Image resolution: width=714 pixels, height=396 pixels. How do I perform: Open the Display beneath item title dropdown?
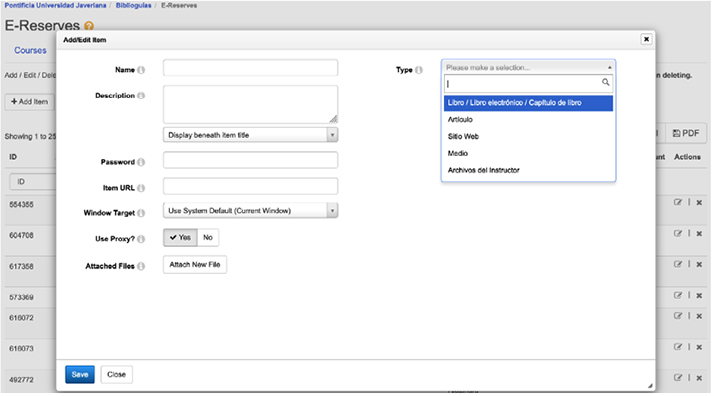pyautogui.click(x=250, y=135)
